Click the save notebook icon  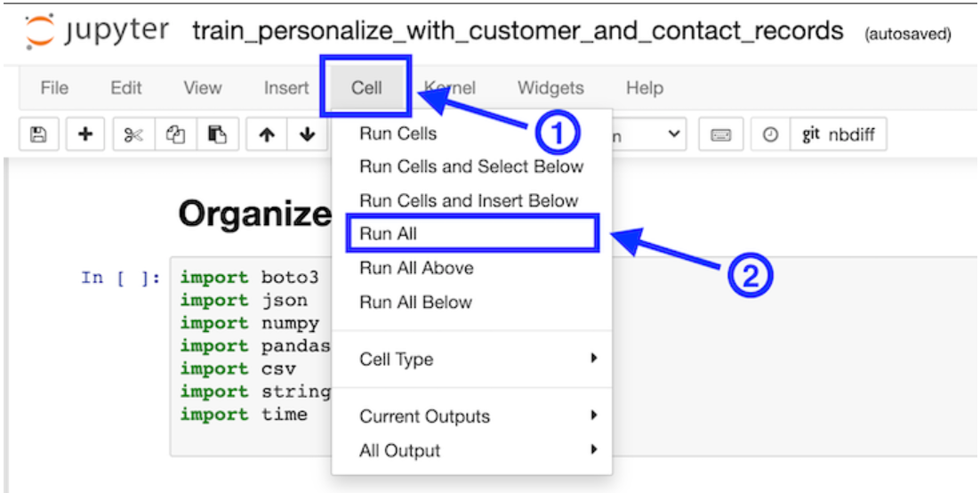point(38,134)
